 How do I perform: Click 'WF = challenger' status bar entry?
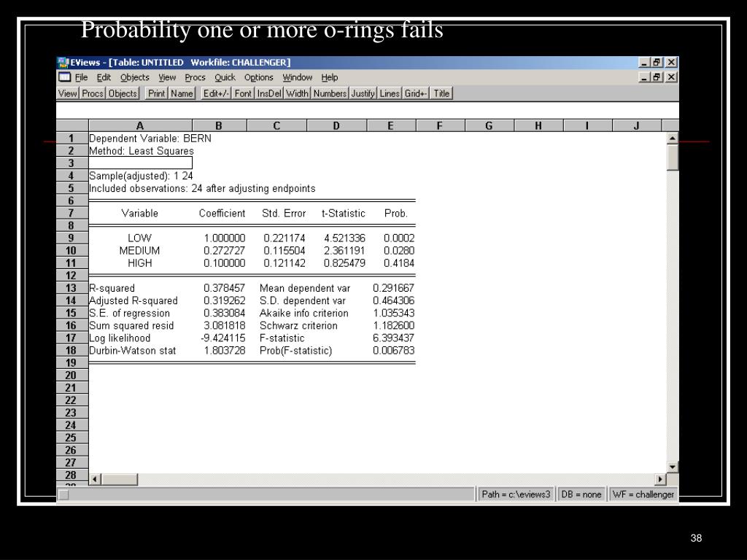[x=643, y=494]
